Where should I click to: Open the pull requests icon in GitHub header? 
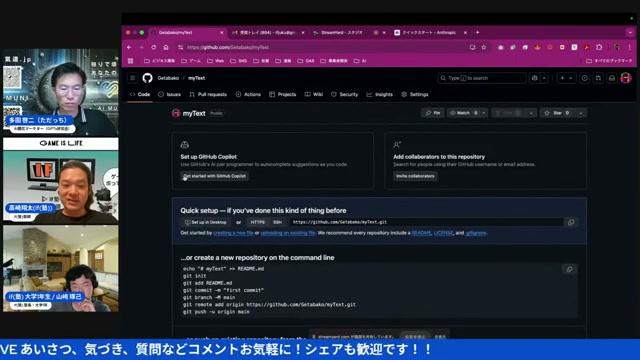click(598, 78)
